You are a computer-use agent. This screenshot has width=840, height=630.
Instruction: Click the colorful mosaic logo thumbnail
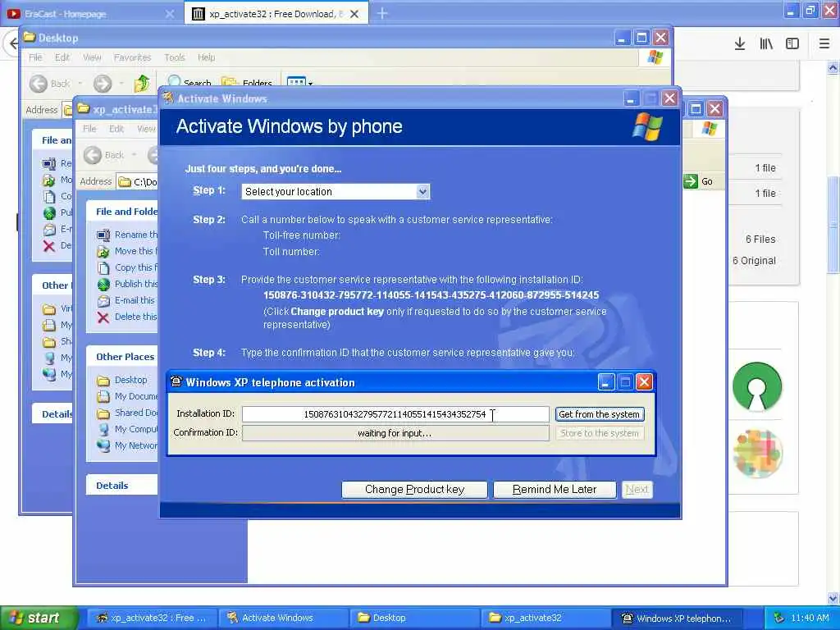tap(757, 453)
